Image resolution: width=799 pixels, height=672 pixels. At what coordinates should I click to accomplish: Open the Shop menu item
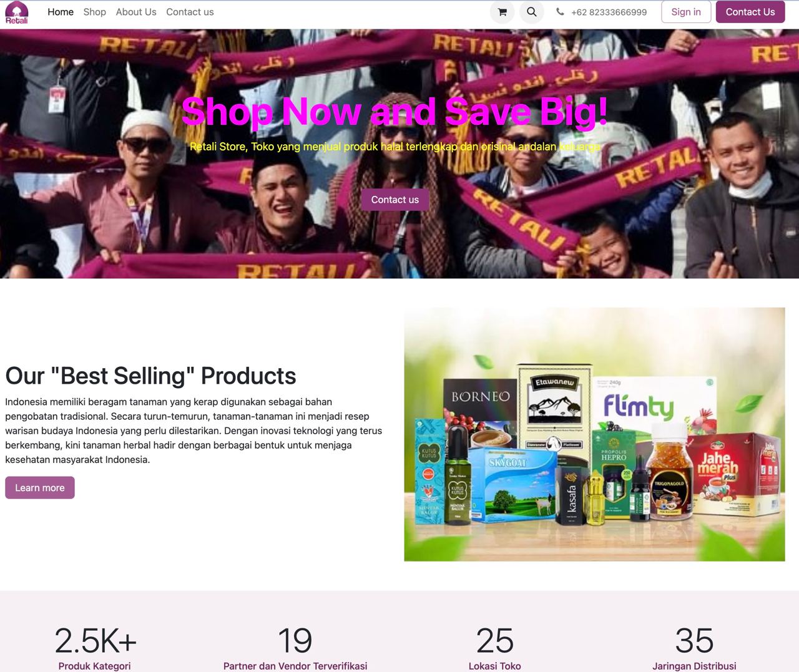tap(95, 12)
